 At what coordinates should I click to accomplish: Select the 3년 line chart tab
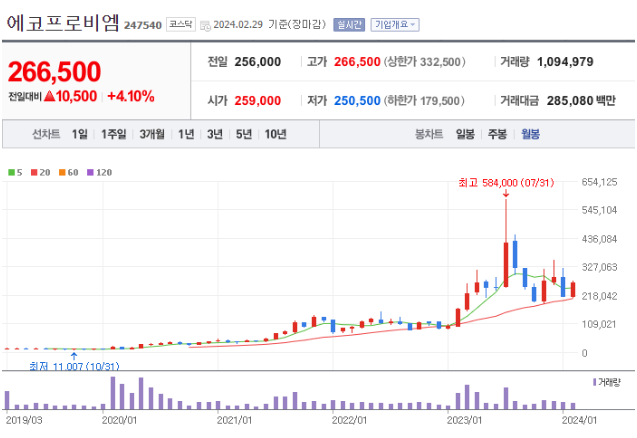(x=215, y=134)
